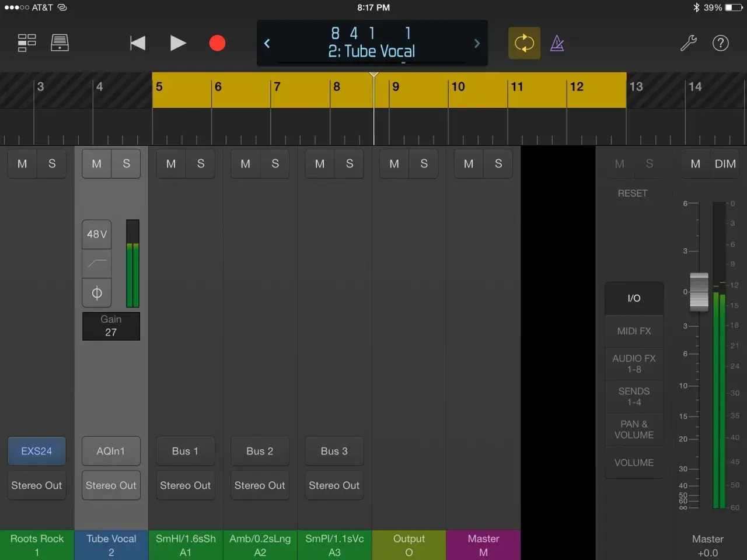Click the Master volume fader handle
Viewport: 747px width, 560px height.
point(699,292)
